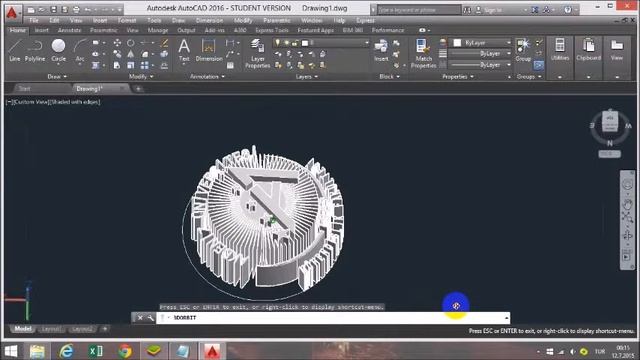Open Layer Properties manager

(x=258, y=53)
